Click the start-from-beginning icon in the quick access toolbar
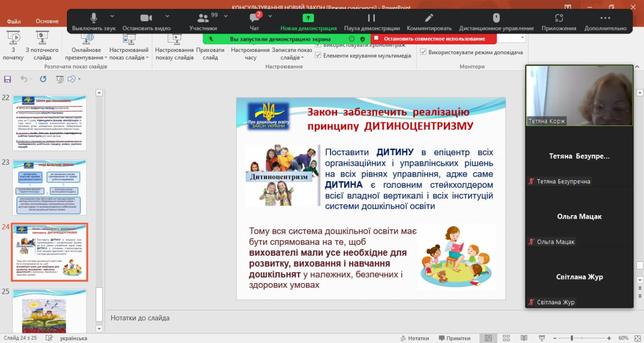 tap(60, 79)
